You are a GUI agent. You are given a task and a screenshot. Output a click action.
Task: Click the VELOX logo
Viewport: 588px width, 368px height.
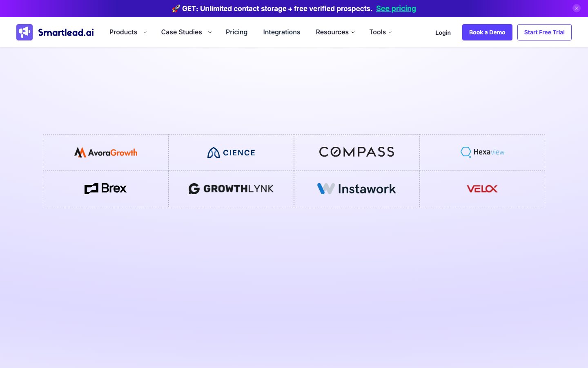(x=482, y=188)
